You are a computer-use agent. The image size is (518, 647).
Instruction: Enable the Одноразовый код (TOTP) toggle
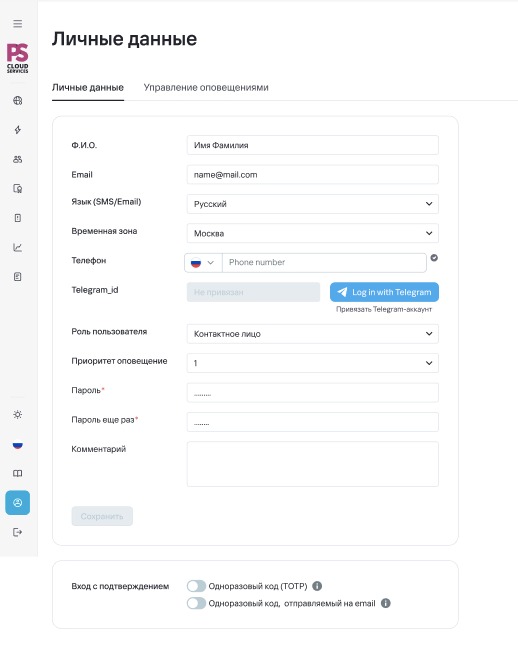tap(196, 586)
